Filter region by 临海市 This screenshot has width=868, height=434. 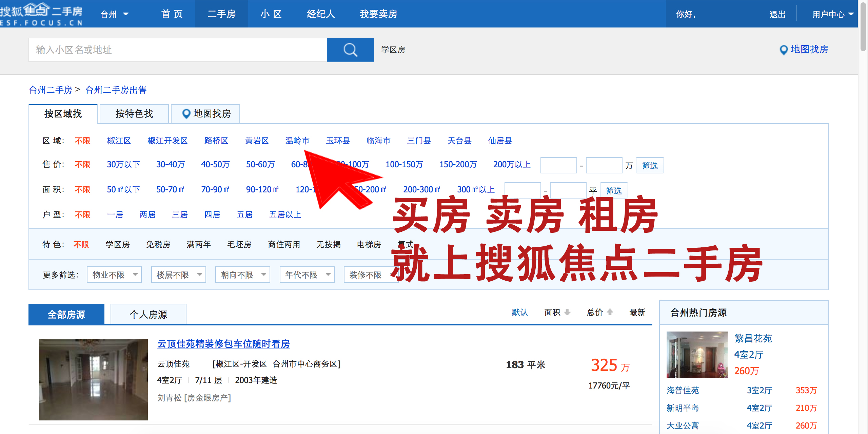coord(378,140)
